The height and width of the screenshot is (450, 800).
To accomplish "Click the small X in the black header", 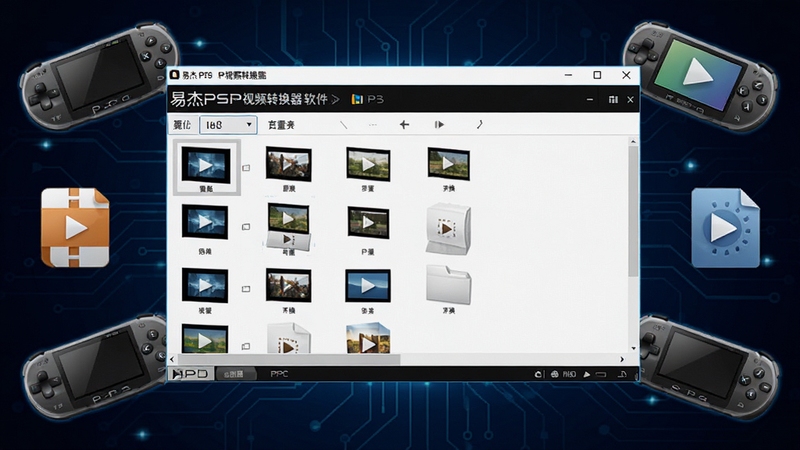I will [630, 99].
